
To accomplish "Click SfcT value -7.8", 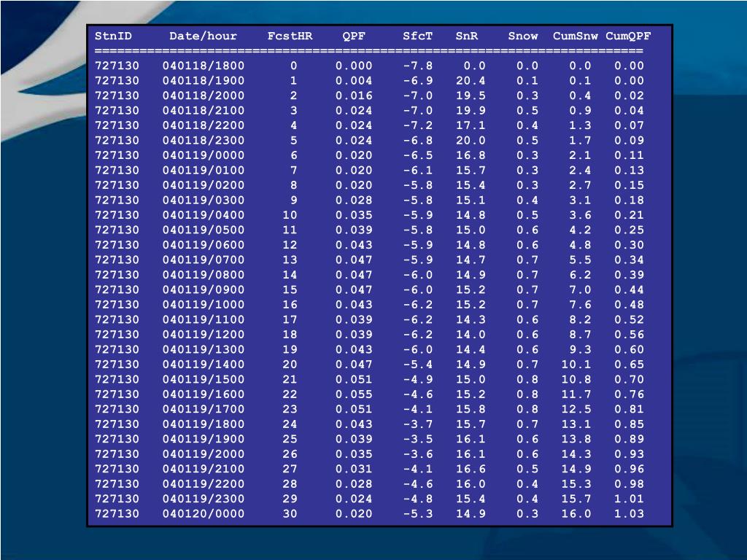I will point(418,66).
